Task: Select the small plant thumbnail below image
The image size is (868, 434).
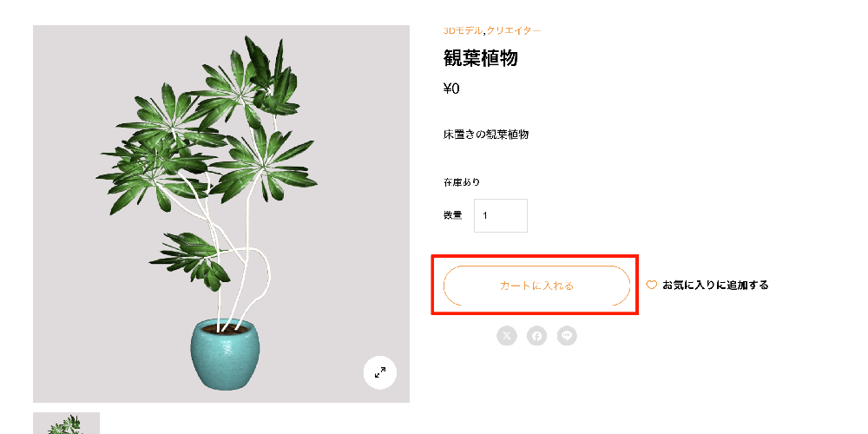Action: pos(67,423)
